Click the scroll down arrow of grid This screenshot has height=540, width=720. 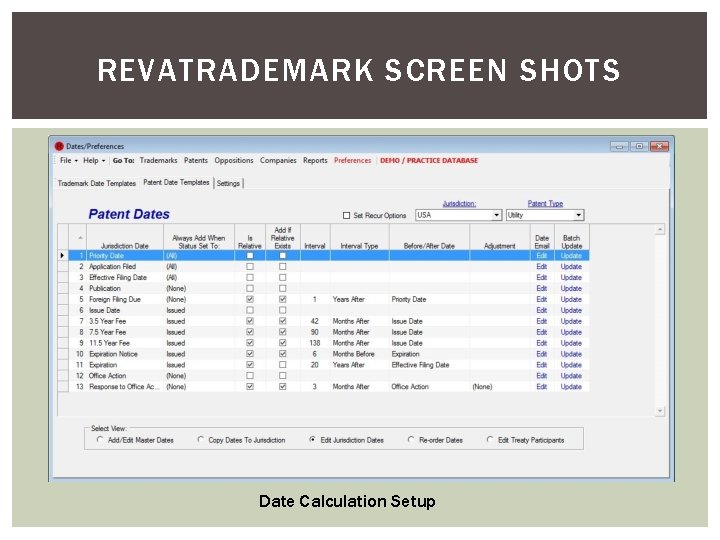[x=660, y=411]
